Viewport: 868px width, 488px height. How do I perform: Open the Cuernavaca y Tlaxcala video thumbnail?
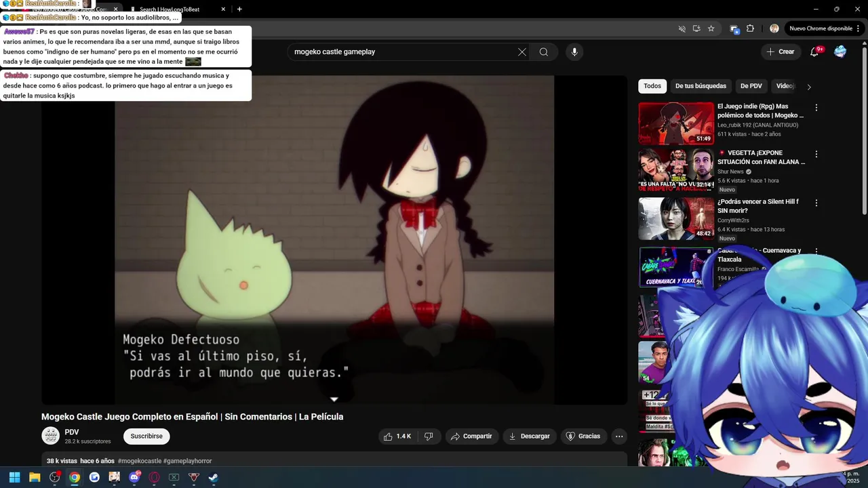coord(676,267)
